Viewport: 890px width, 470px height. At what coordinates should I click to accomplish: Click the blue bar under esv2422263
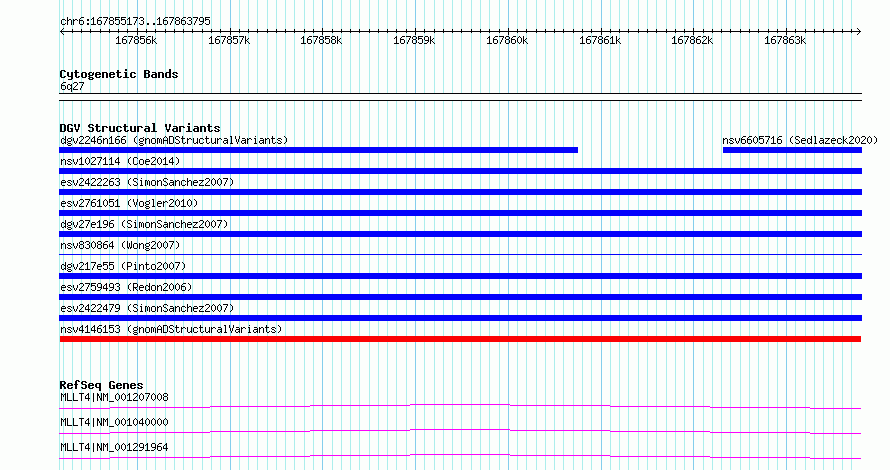tap(460, 192)
